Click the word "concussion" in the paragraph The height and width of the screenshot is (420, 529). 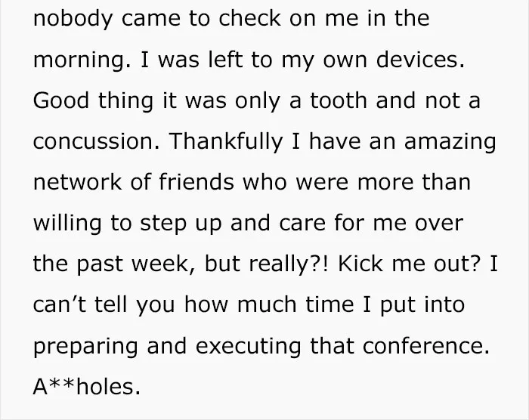pyautogui.click(x=96, y=141)
